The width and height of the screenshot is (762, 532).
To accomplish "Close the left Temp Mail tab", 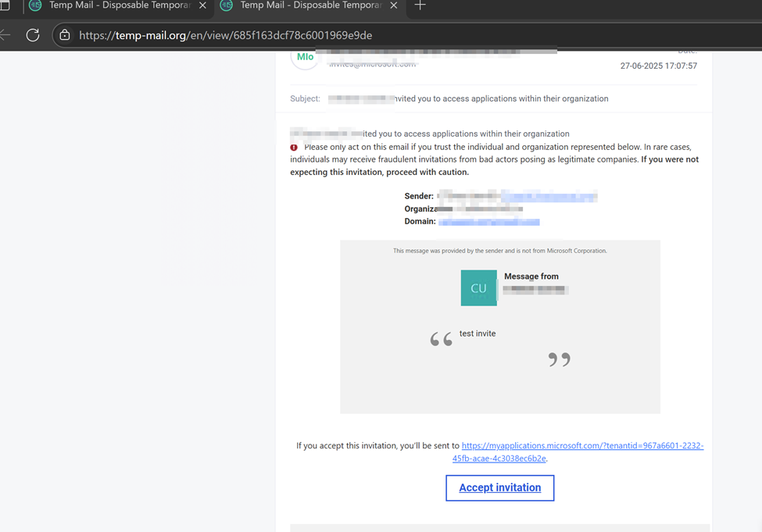I will (x=202, y=5).
